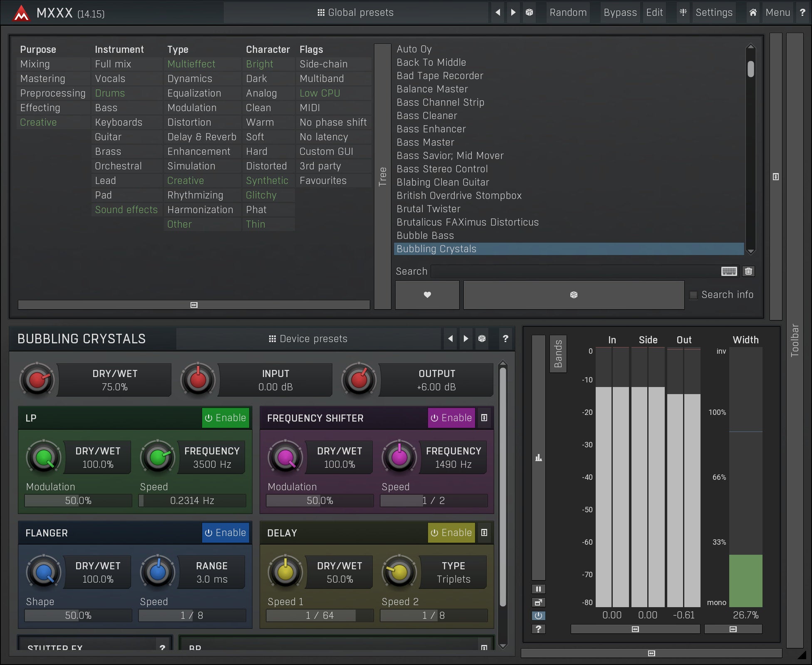Click the random preset dice below search
The image size is (812, 665).
(x=574, y=295)
